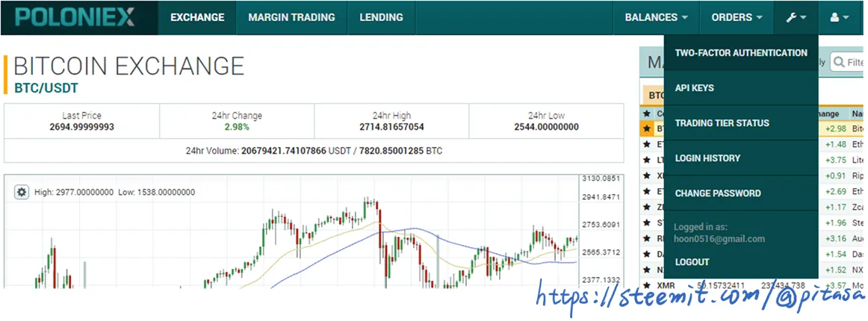
Task: Click the 24hr Change value 2.98%
Action: (x=237, y=127)
